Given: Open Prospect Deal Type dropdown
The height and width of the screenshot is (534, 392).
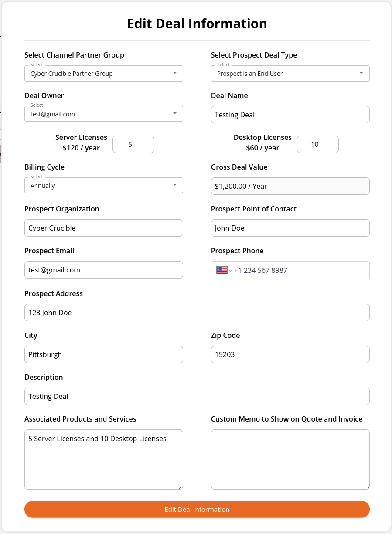Looking at the screenshot, I should 290,74.
